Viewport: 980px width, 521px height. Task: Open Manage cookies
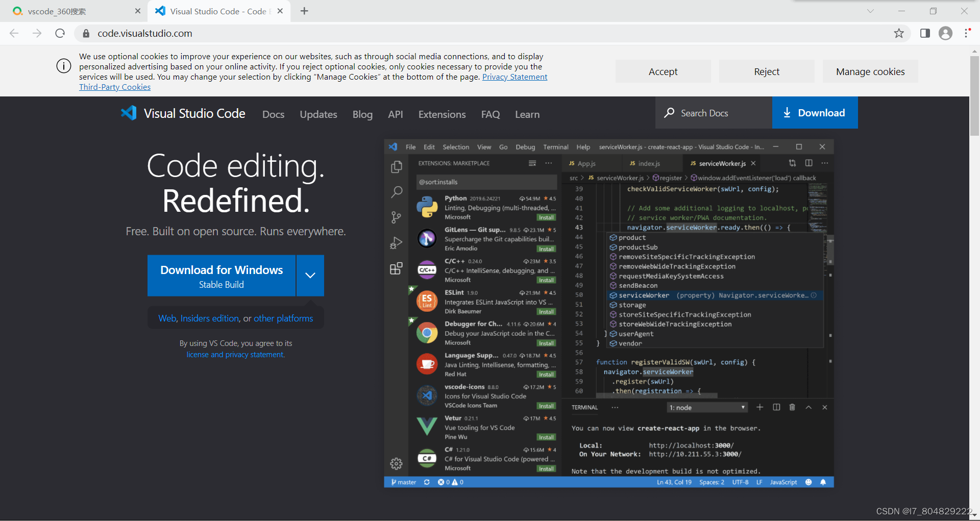click(870, 71)
